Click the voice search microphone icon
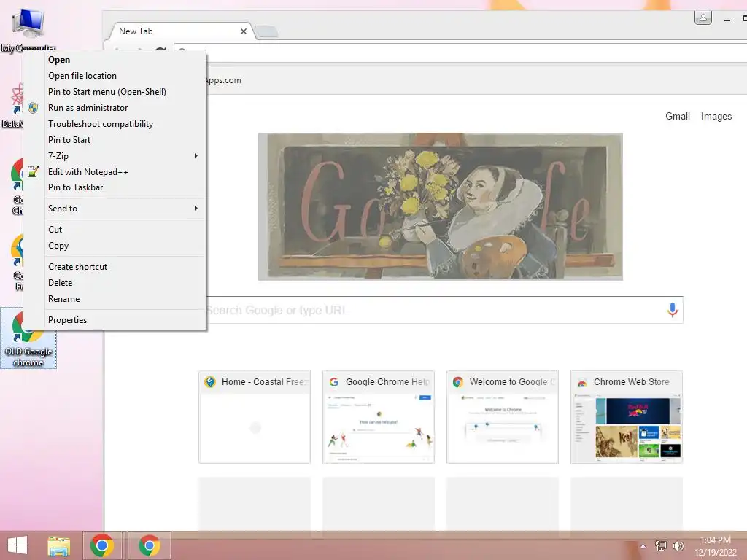 pos(672,310)
